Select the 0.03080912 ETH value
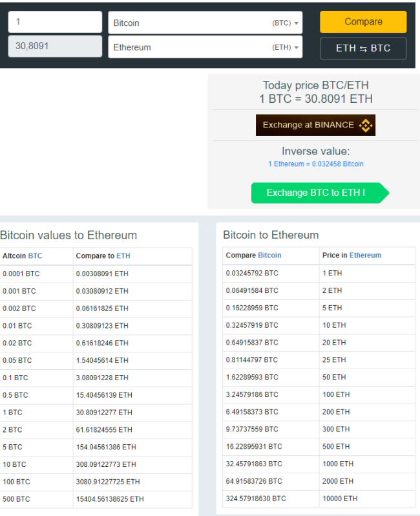This screenshot has height=516, width=420. coord(102,291)
